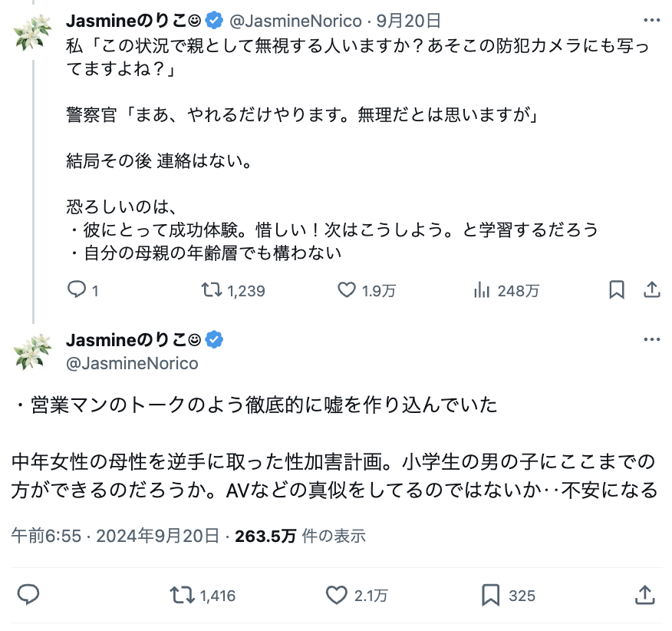Reply to the main tweet

pos(28,595)
